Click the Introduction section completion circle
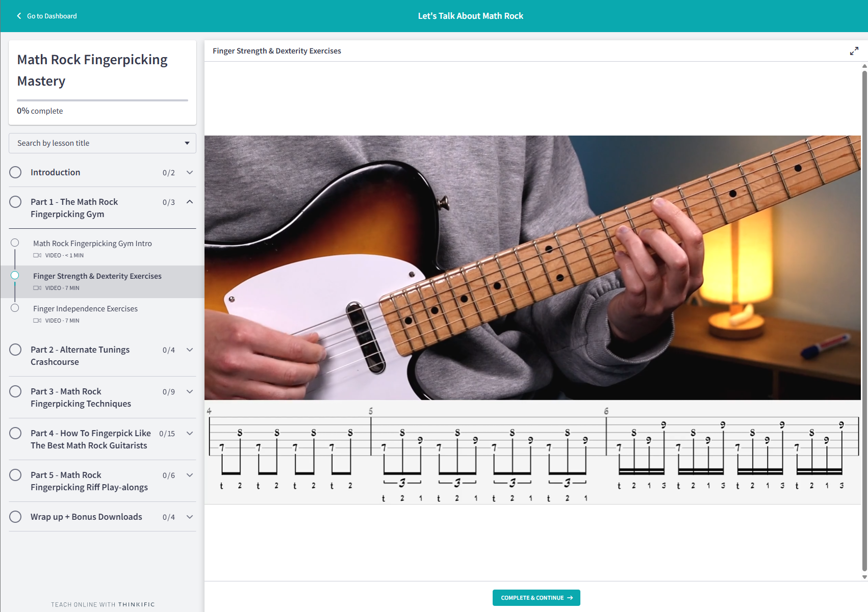The width and height of the screenshot is (868, 612). [x=15, y=172]
